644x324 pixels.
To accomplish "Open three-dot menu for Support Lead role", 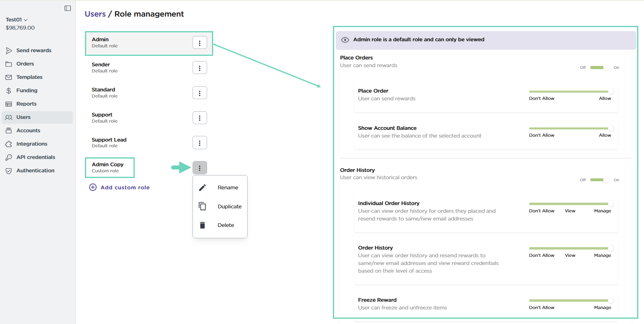I will 200,143.
